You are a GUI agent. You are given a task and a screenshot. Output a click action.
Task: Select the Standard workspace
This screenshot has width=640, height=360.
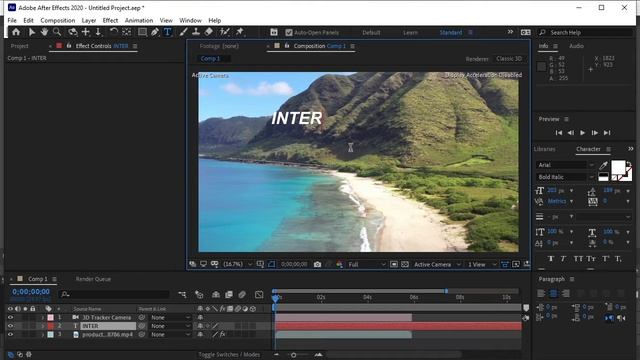451,32
